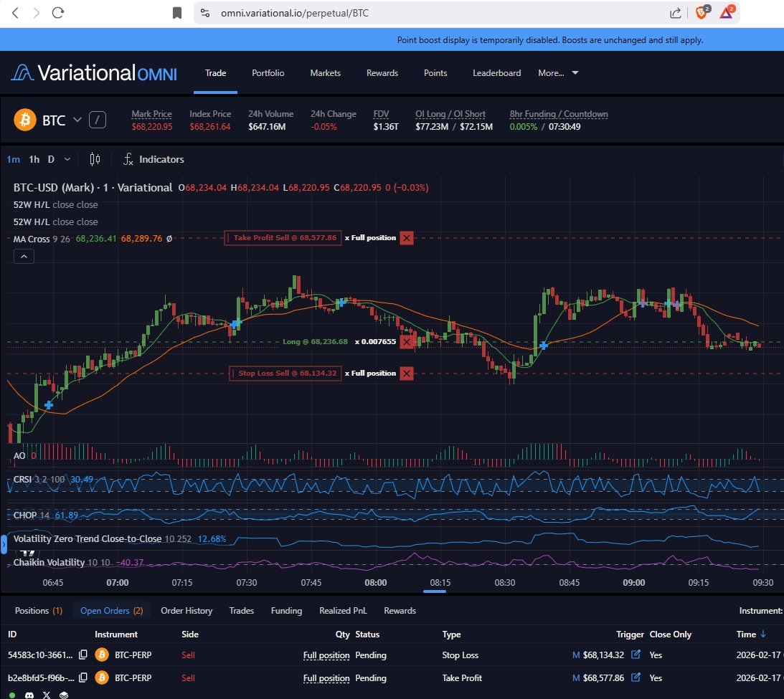Click the slash shortcut search box icon
This screenshot has height=699, width=784.
click(98, 120)
